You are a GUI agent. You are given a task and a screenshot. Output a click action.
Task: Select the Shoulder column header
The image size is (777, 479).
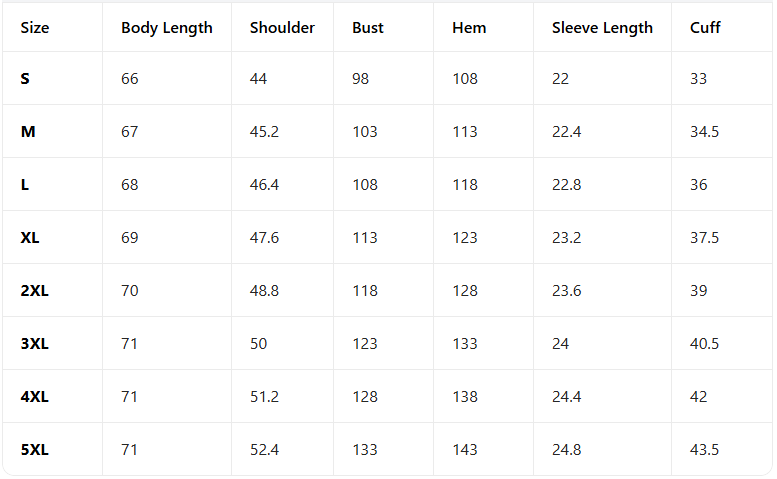(282, 28)
